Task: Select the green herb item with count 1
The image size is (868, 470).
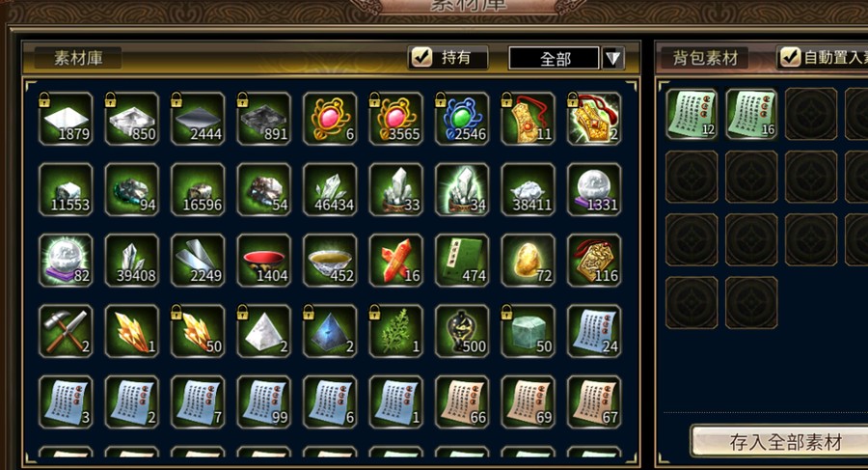Action: tap(395, 331)
